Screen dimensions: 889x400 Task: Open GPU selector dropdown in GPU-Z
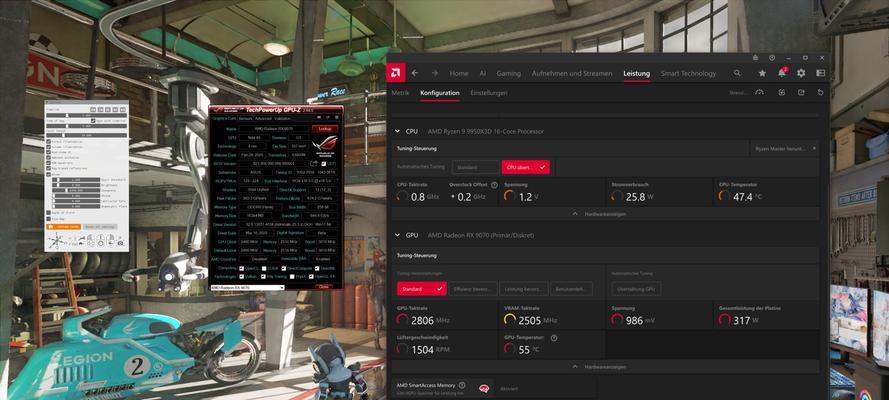pyautogui.click(x=248, y=288)
